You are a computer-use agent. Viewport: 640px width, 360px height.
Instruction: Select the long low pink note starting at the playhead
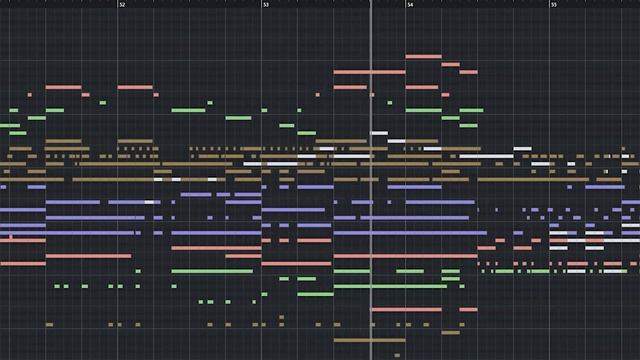[x=406, y=309]
